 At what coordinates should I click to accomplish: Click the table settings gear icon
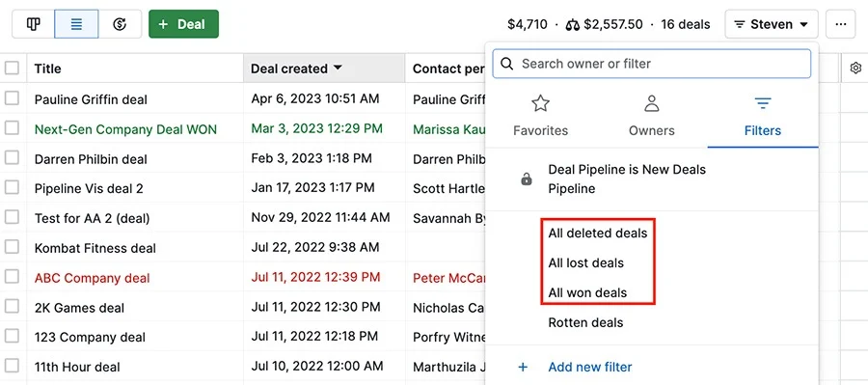coord(855,69)
